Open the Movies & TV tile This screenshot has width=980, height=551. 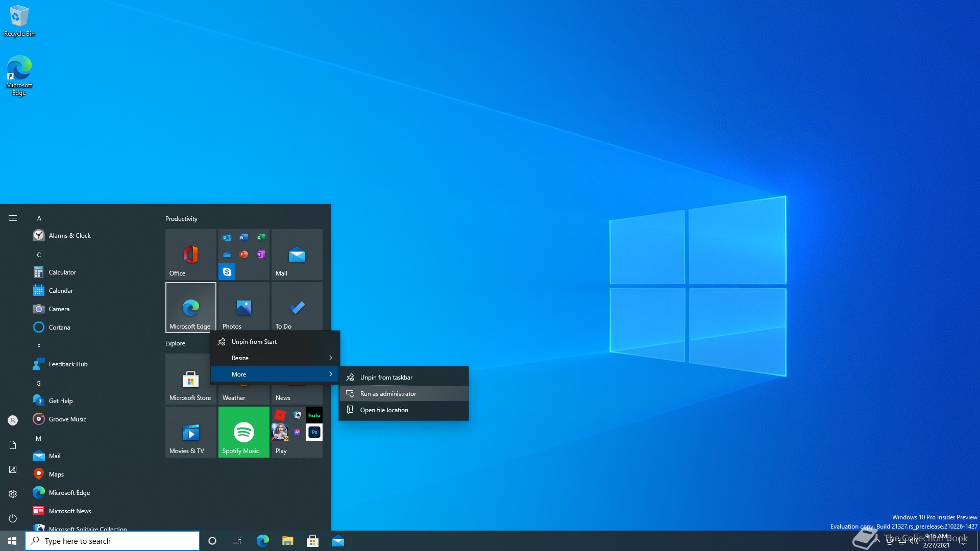pyautogui.click(x=191, y=432)
